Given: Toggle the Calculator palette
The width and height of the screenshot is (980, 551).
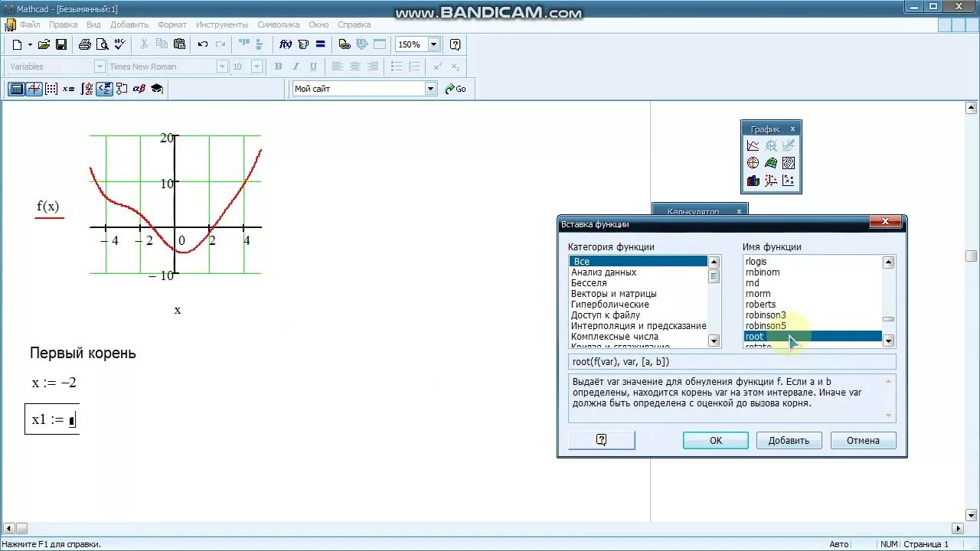Looking at the screenshot, I should tap(16, 89).
